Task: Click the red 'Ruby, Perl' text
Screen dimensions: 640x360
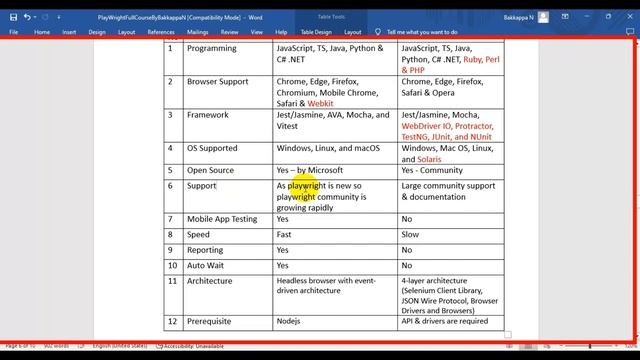Action: (481, 60)
